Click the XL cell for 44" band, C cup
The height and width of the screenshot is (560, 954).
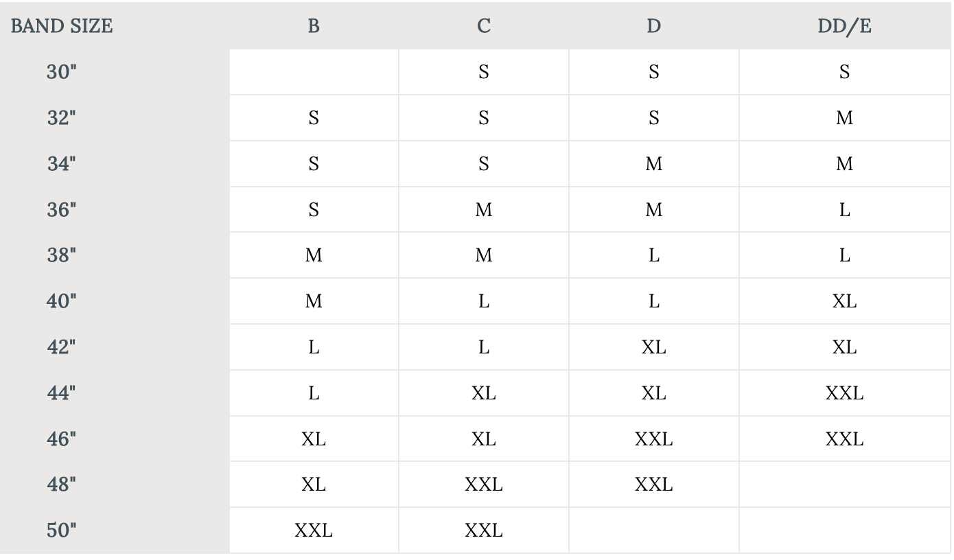(484, 393)
